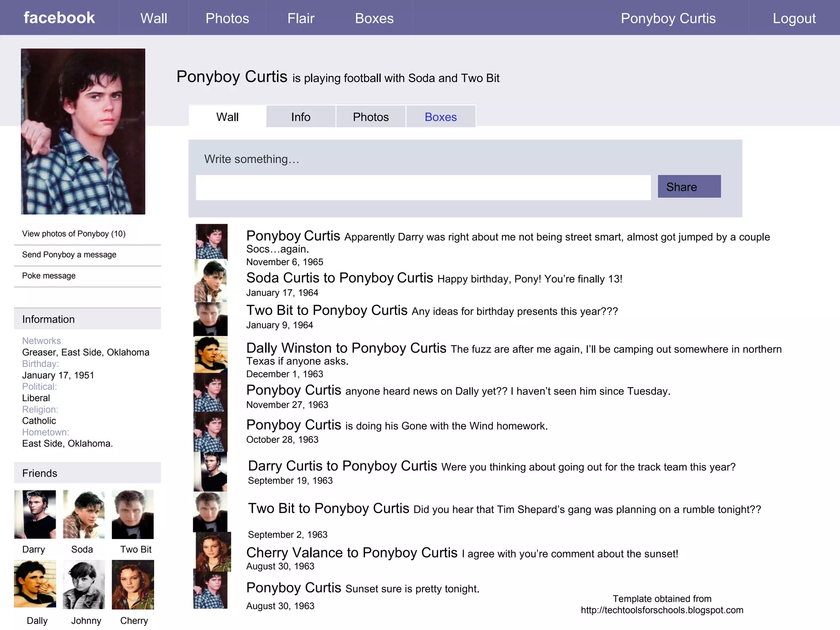This screenshot has height=630, width=840.
Task: Open Flair in the top navigation
Action: [301, 18]
